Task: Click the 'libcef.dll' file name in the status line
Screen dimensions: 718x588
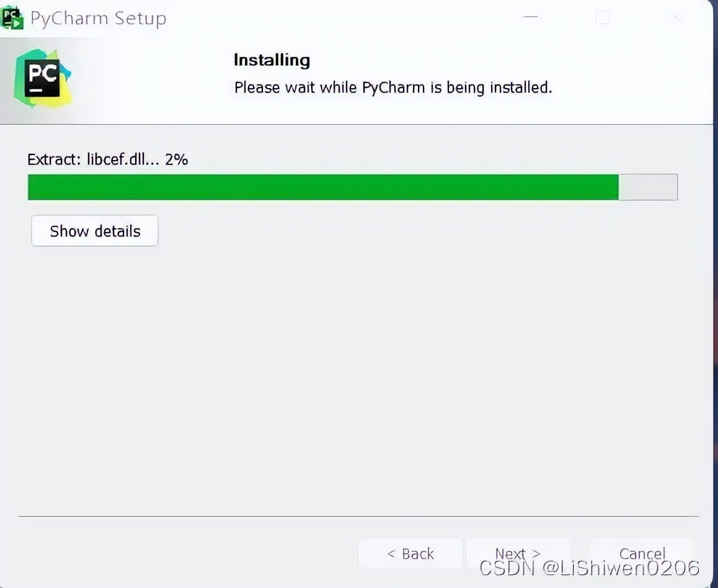Action: pyautogui.click(x=116, y=159)
